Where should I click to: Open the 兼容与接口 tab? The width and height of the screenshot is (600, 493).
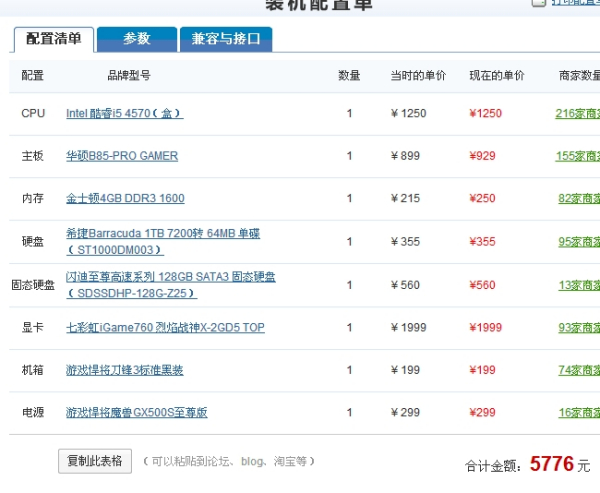tap(226, 39)
